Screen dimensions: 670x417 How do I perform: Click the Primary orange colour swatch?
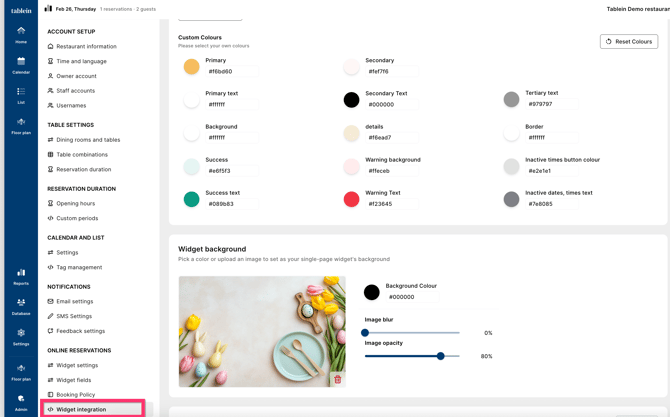point(191,67)
